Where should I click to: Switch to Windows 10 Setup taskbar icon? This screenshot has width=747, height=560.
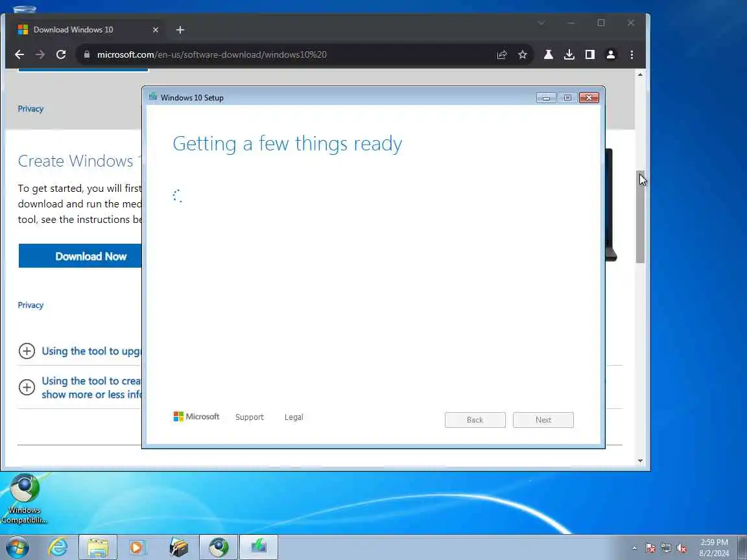tap(259, 547)
